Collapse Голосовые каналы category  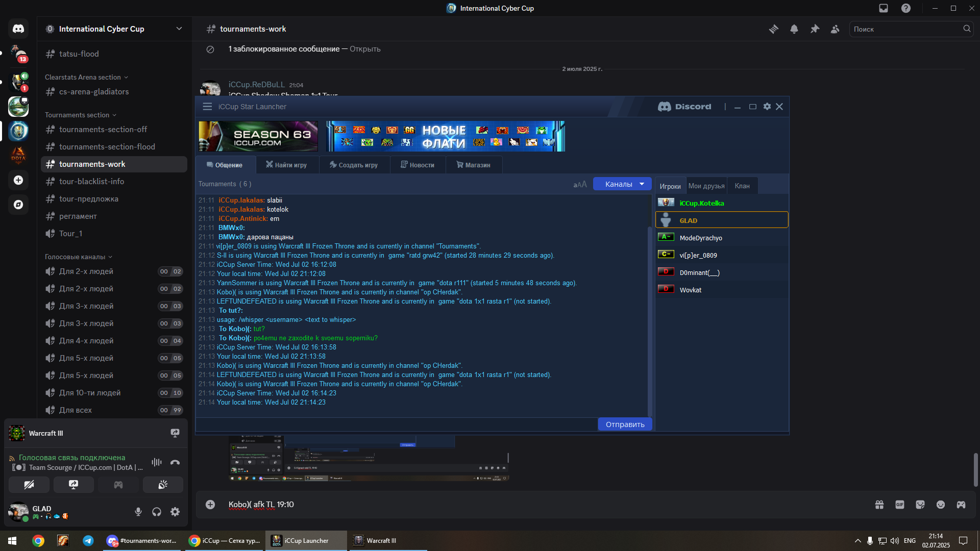tap(79, 257)
